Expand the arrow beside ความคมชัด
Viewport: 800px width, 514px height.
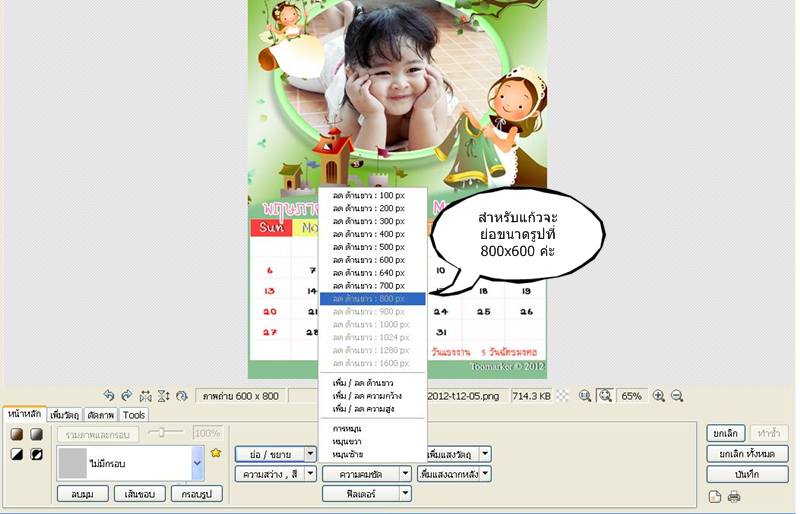405,474
